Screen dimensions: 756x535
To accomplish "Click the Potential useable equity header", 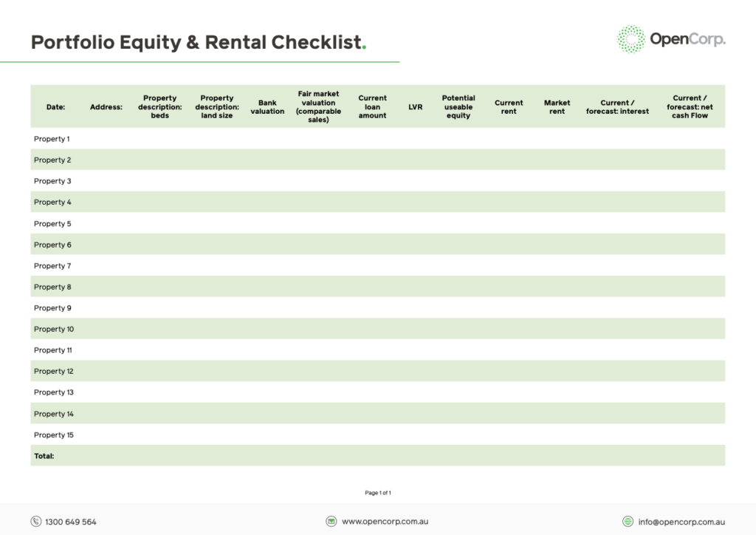I will click(x=458, y=106).
